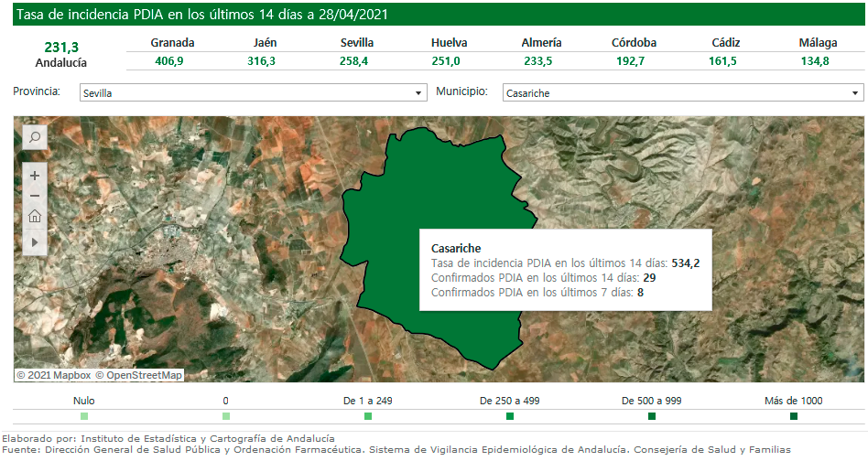The width and height of the screenshot is (868, 461).
Task: Click the map search magnifier icon
Action: (35, 137)
